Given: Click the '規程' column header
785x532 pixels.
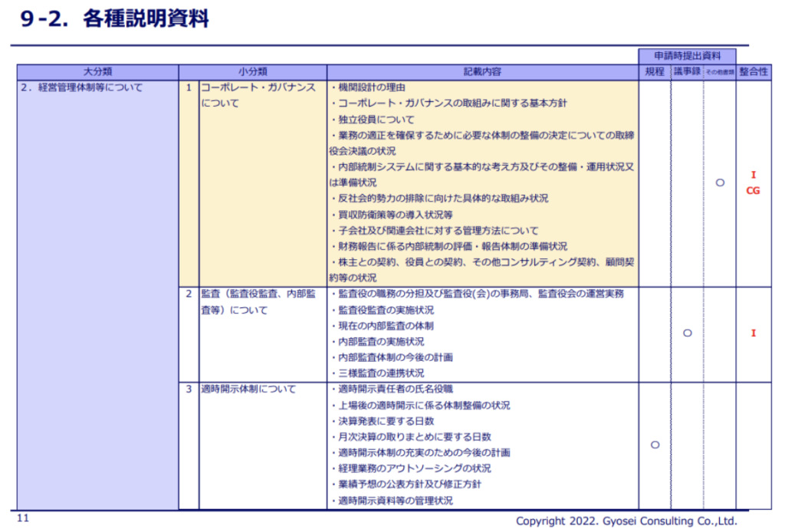Looking at the screenshot, I should pos(655,71).
